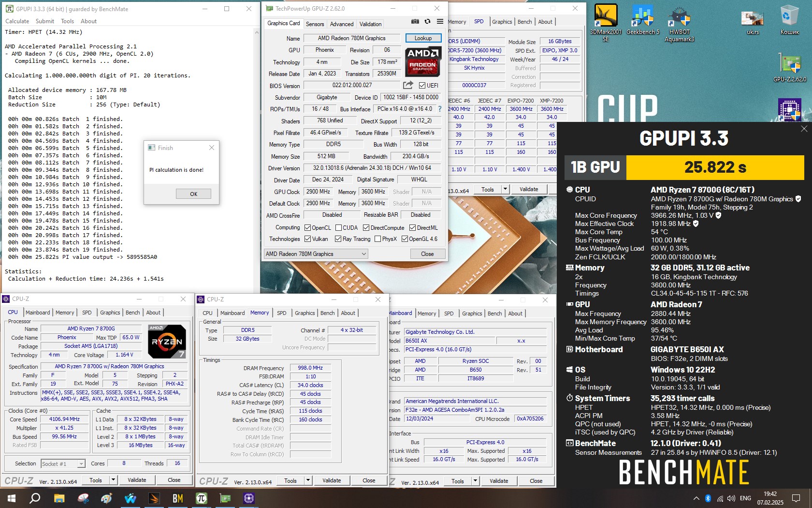
Task: Toggle the CUDA checkbox
Action: point(338,228)
